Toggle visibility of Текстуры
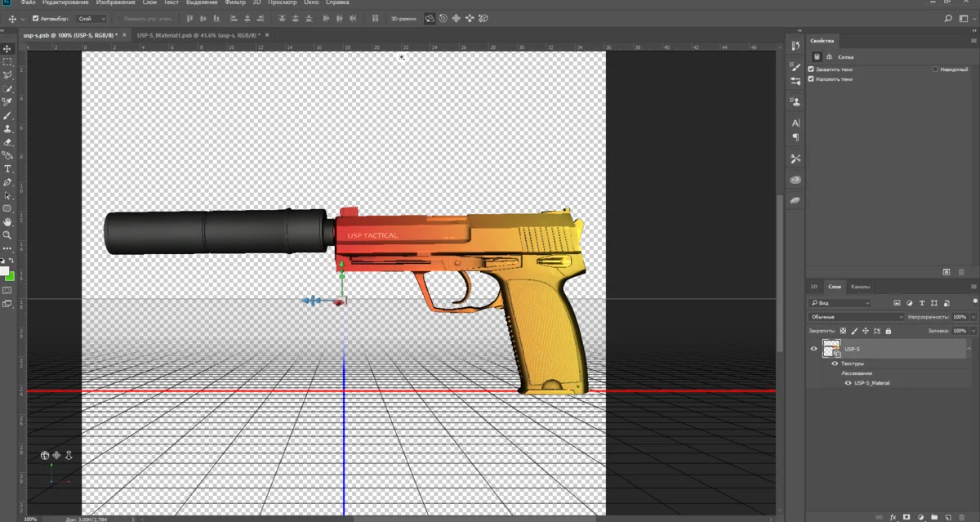 pos(835,364)
